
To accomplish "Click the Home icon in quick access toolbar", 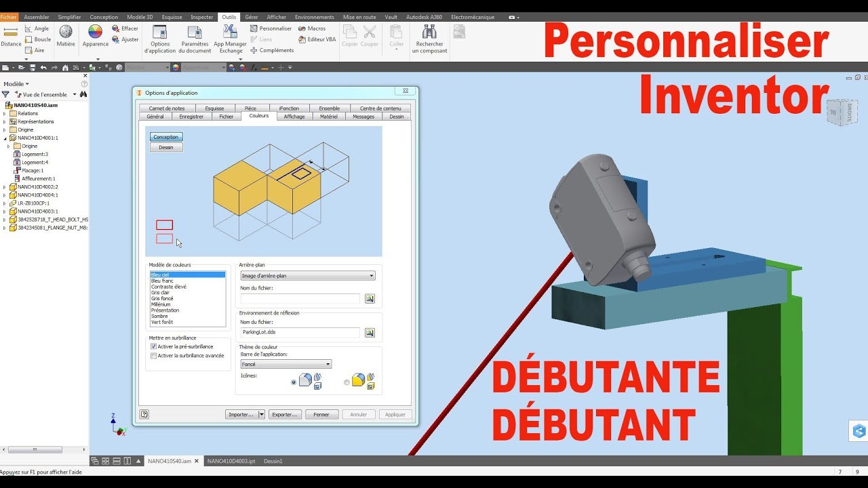I will click(65, 68).
